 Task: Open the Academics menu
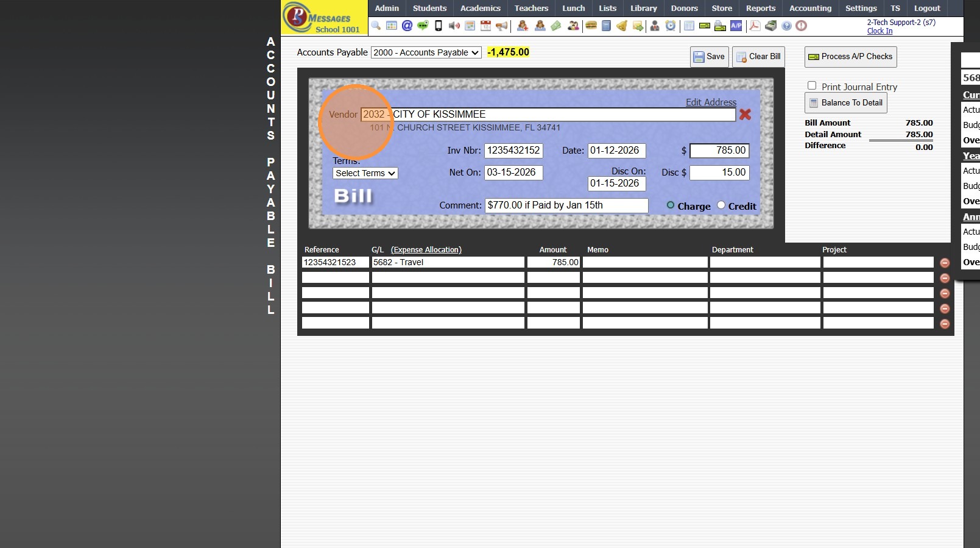[480, 8]
